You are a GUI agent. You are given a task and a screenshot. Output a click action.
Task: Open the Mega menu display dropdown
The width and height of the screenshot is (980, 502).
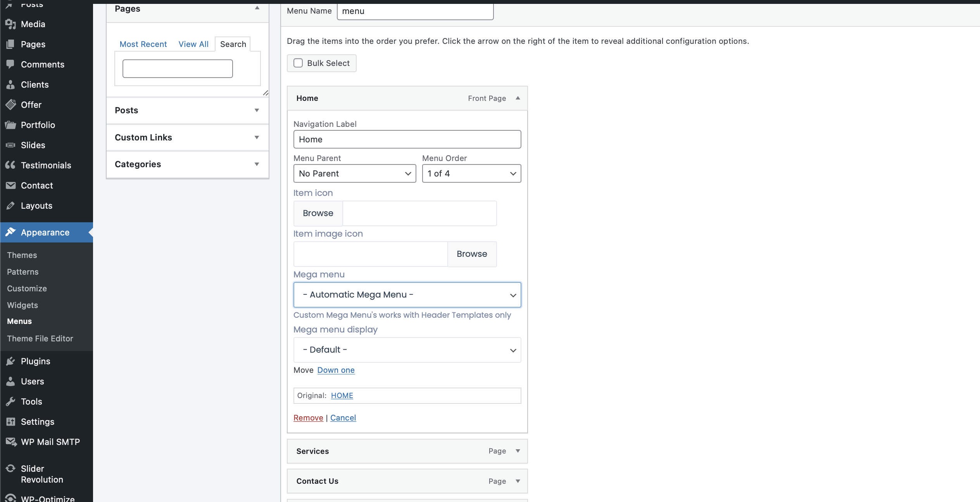407,350
